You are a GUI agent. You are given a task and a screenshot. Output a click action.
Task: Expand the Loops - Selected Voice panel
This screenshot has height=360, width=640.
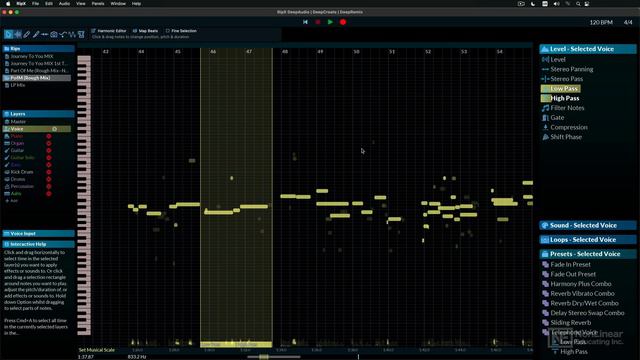pyautogui.click(x=588, y=240)
